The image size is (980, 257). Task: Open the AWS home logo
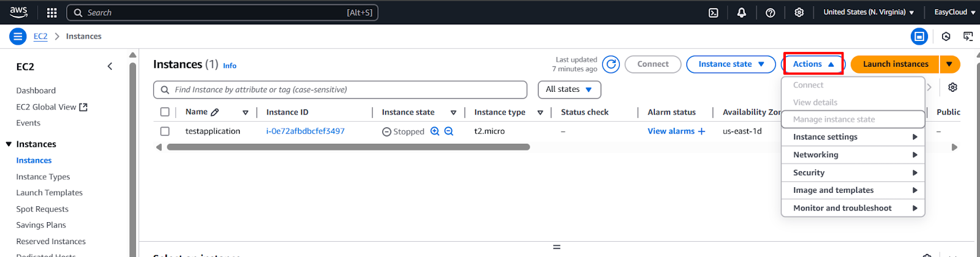point(18,12)
